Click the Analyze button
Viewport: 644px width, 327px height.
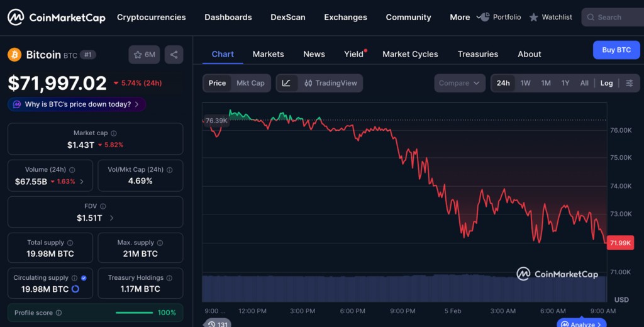point(582,323)
